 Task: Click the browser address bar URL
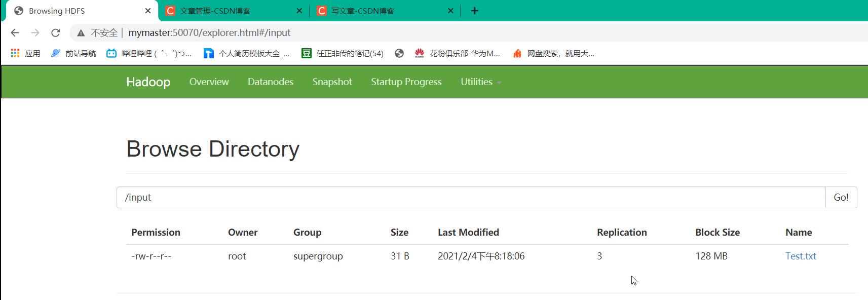[209, 33]
